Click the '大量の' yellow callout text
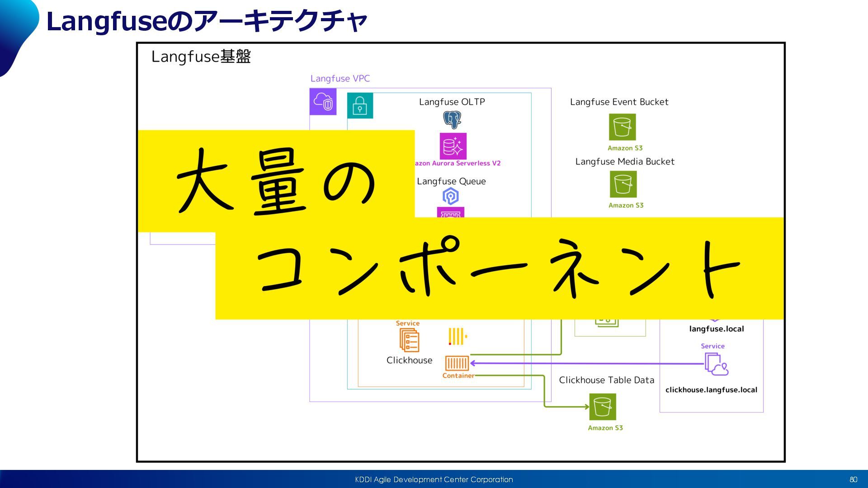The height and width of the screenshot is (488, 868). click(276, 182)
